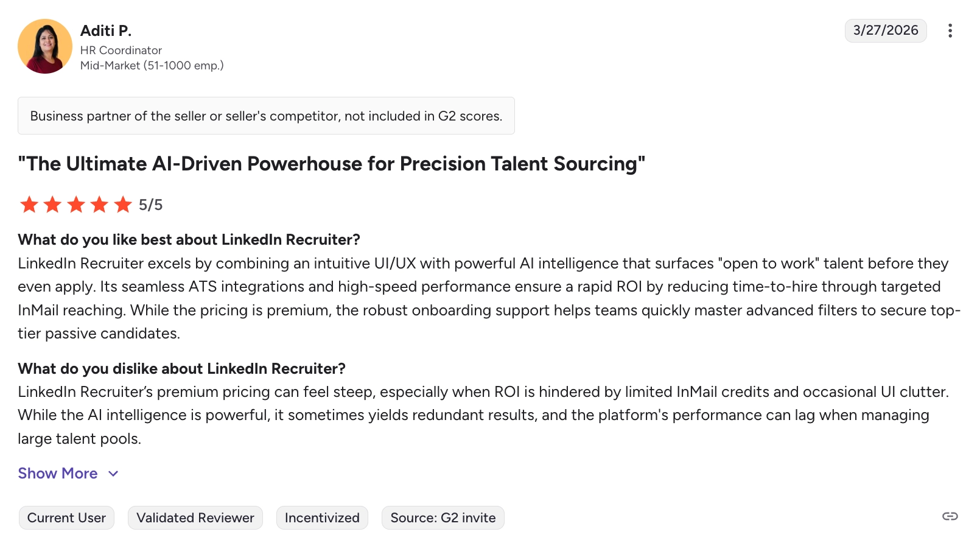Click the chevron next to Show More

point(113,474)
